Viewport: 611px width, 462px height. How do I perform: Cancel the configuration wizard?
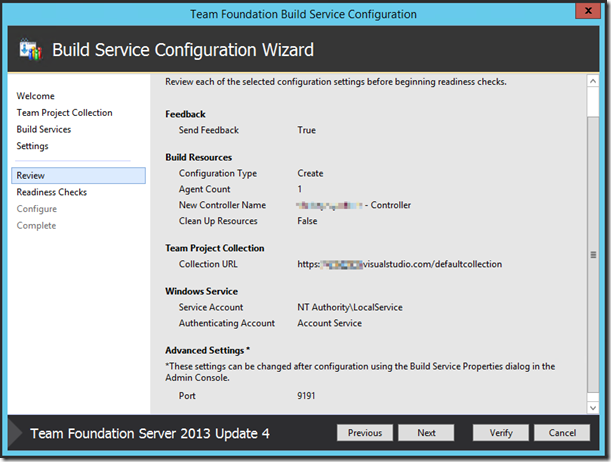(x=562, y=433)
